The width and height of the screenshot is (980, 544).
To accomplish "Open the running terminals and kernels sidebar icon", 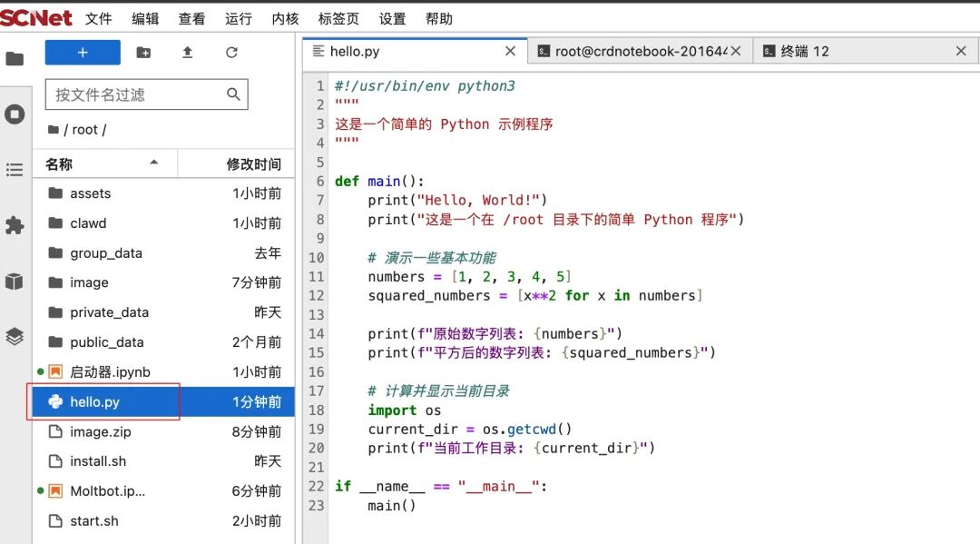I will point(13,114).
